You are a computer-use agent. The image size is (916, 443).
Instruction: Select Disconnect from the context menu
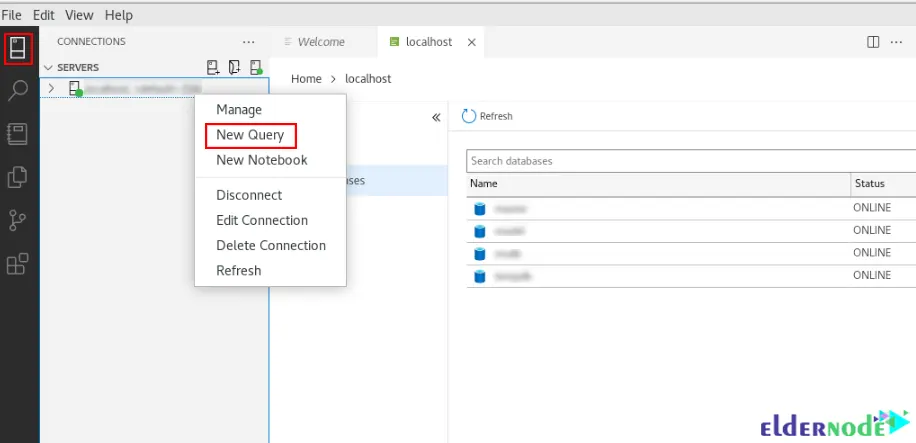click(249, 195)
